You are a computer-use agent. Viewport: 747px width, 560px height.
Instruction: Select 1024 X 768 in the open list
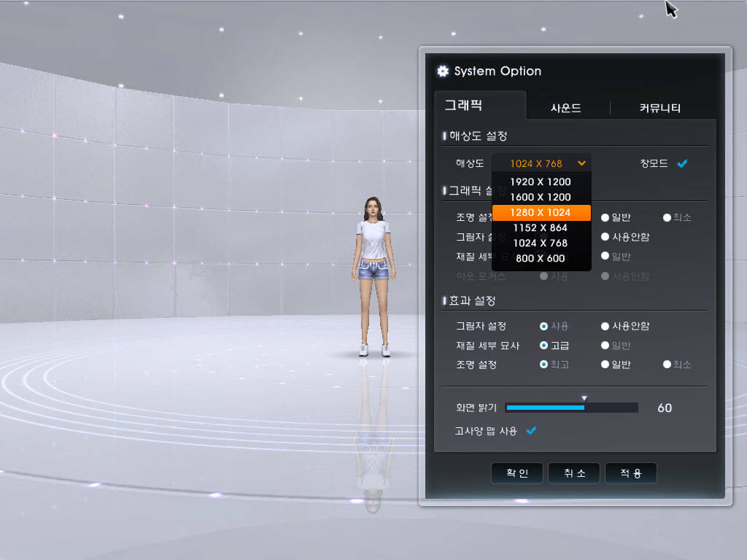tap(541, 243)
